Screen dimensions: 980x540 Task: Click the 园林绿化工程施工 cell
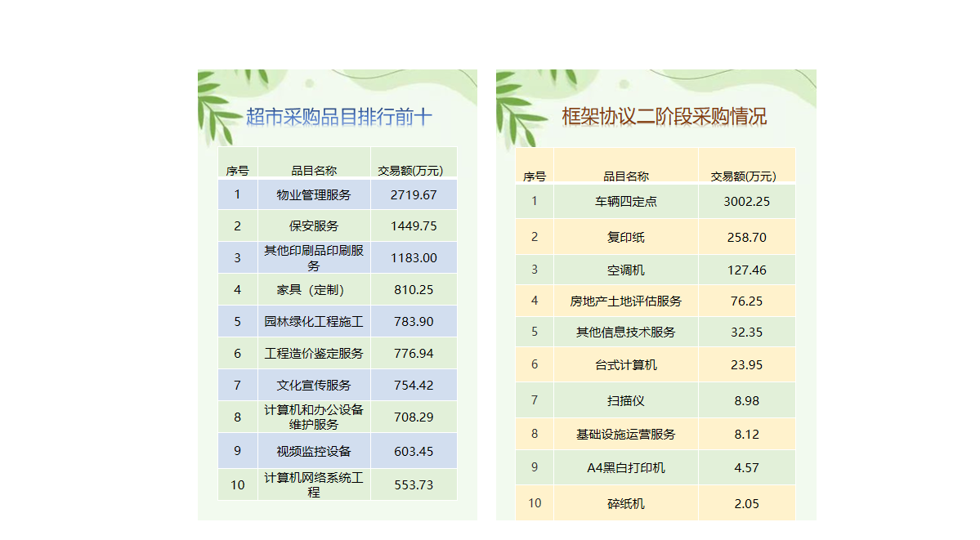coord(314,322)
